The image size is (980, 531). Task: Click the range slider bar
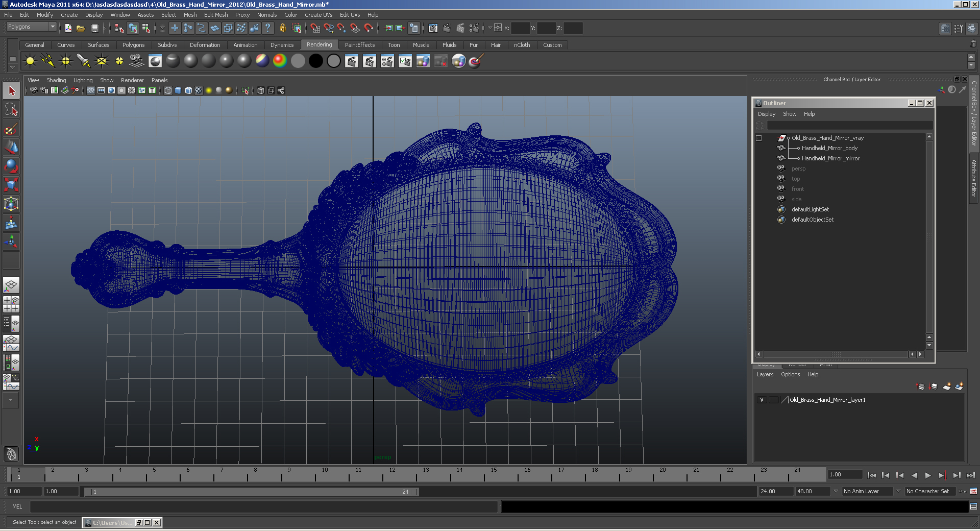tap(252, 492)
